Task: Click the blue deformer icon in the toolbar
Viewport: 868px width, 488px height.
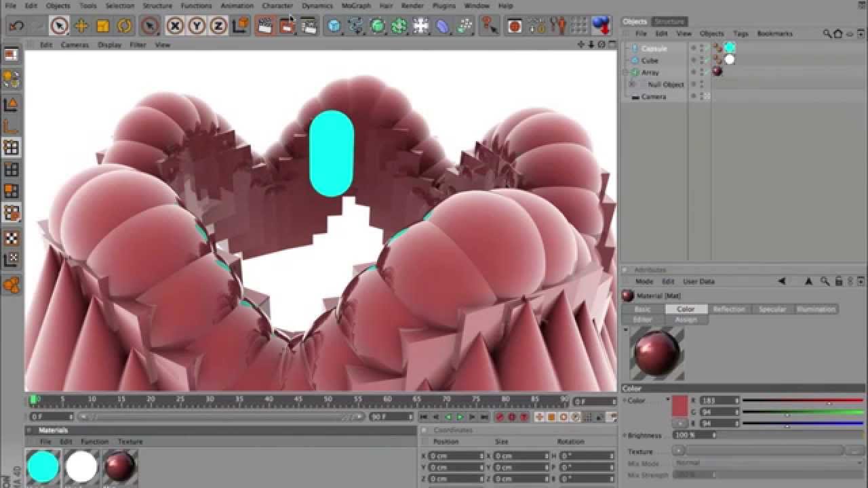Action: click(442, 26)
